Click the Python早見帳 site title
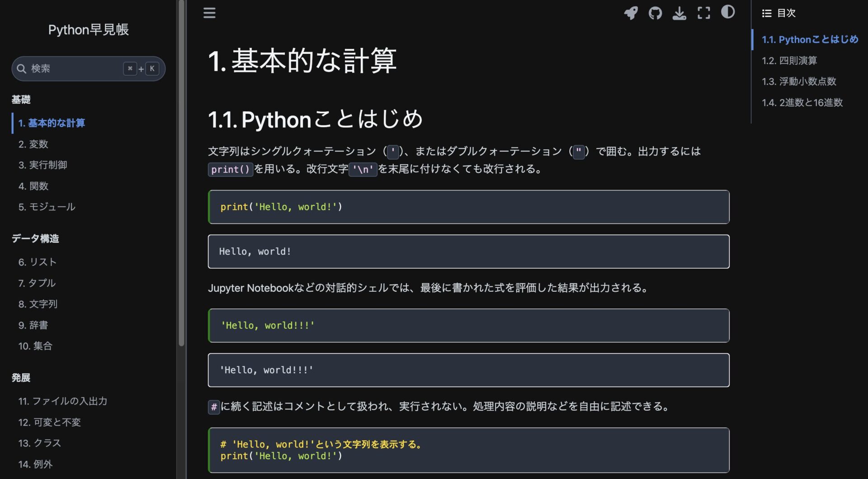 89,30
